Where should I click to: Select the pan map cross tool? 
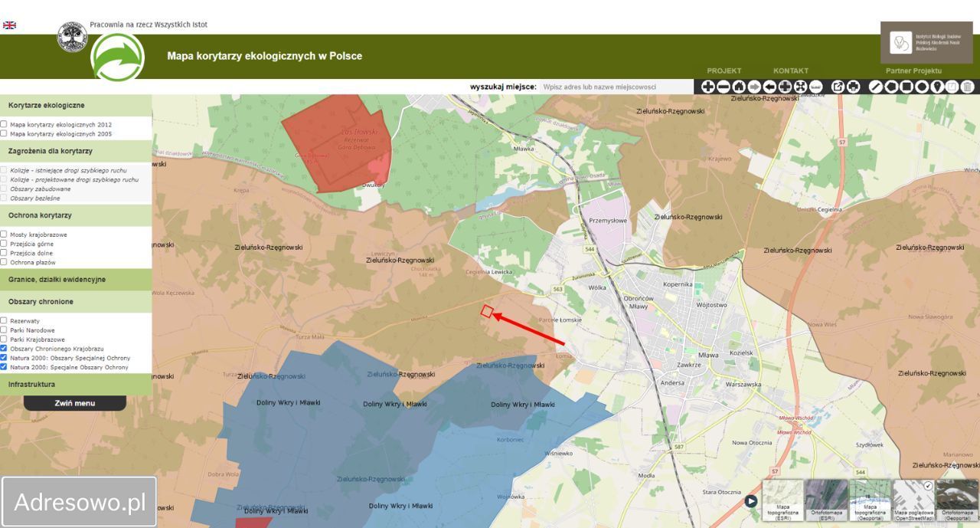point(785,87)
